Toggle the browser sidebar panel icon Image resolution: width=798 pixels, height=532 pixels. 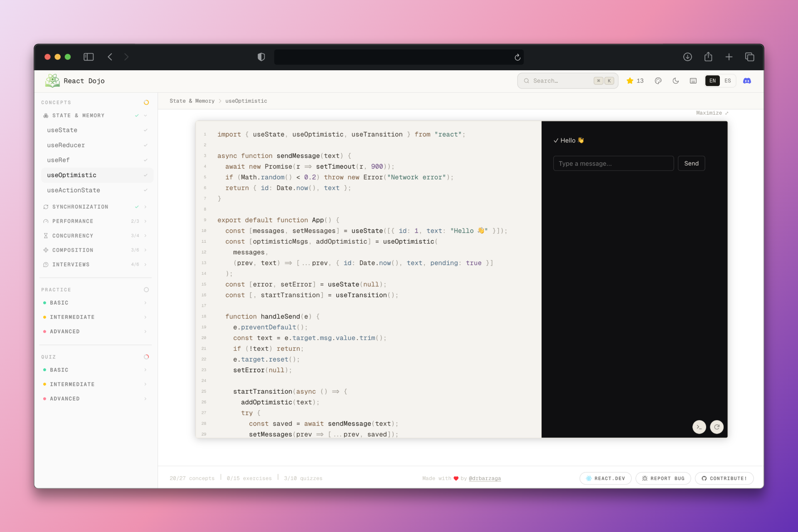tap(89, 57)
